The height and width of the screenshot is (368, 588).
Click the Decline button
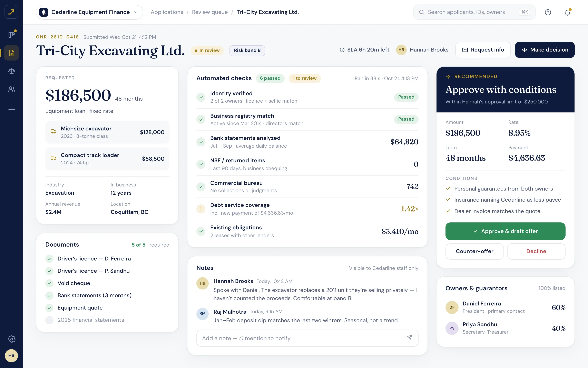(536, 251)
